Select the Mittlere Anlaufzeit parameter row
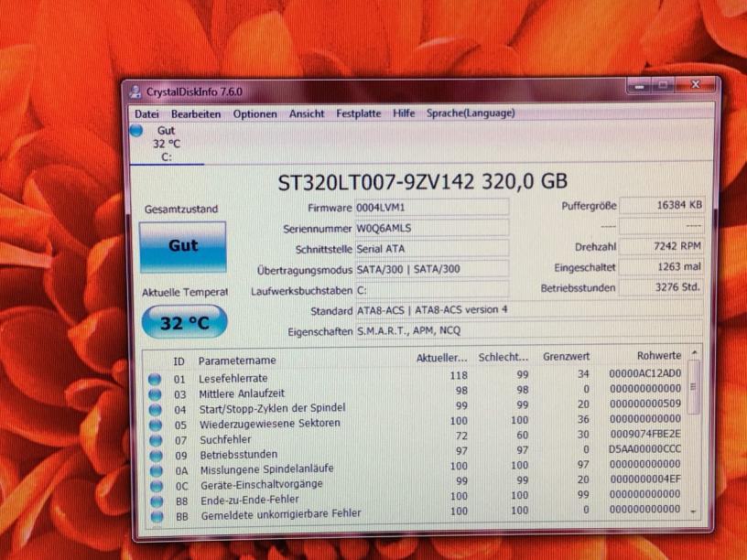This screenshot has height=560, width=747. [416, 392]
